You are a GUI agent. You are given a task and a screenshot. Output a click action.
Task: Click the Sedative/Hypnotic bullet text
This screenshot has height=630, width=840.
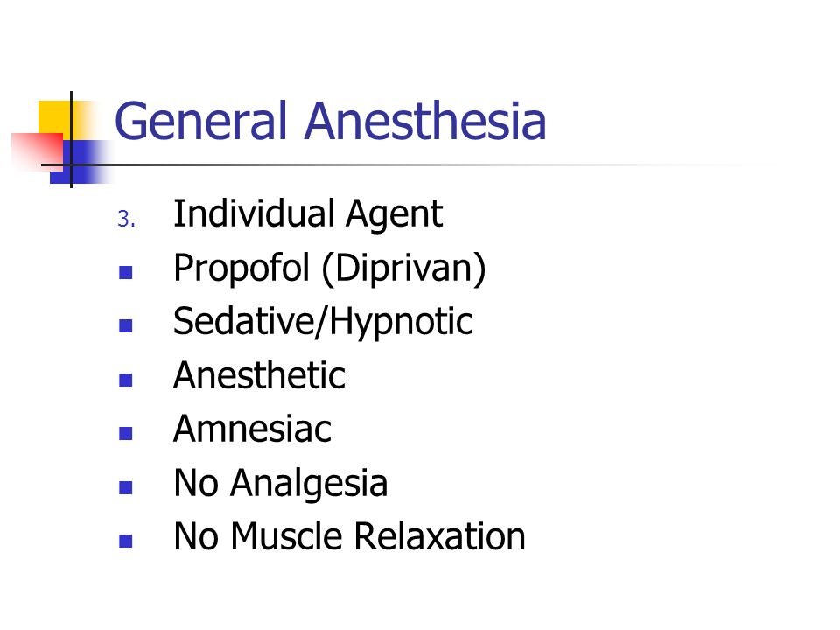(x=323, y=321)
